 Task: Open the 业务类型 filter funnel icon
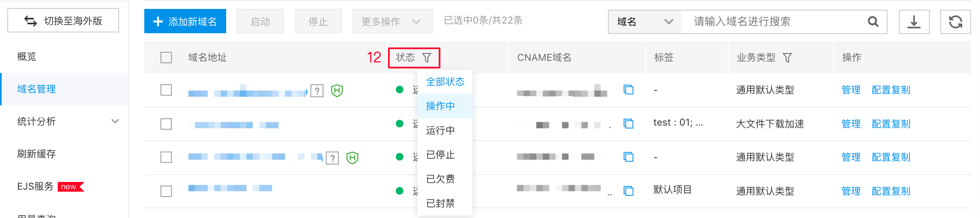point(787,58)
